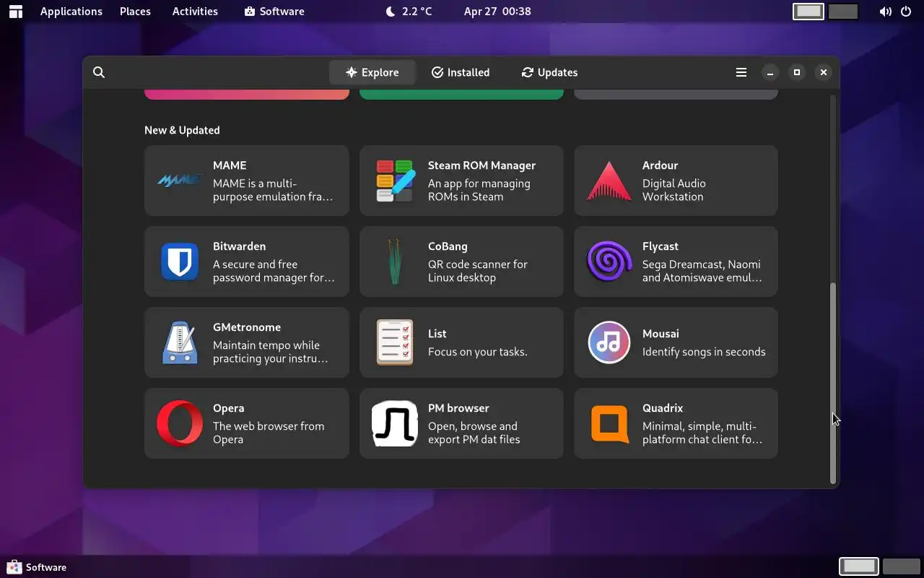
Task: Open the Opera web browser card title
Action: [x=229, y=408]
